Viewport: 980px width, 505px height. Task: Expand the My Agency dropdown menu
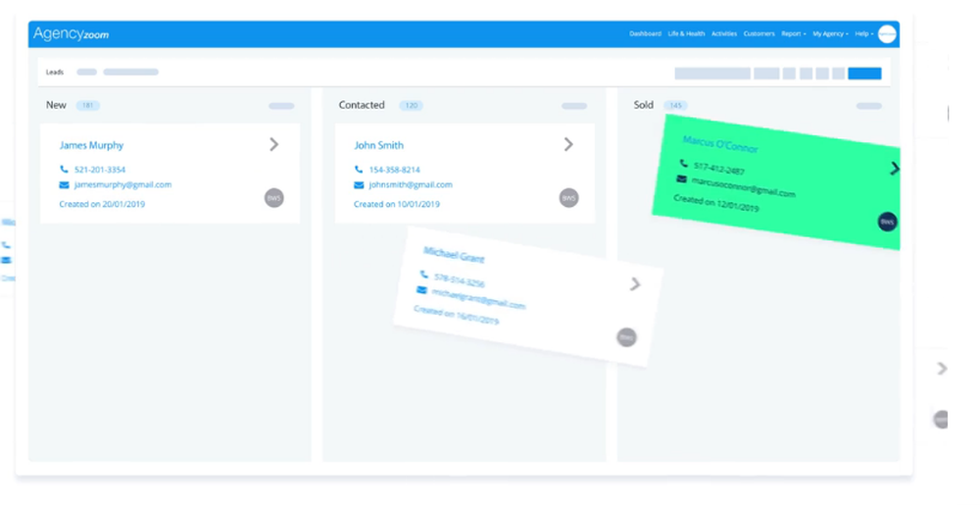click(x=830, y=33)
